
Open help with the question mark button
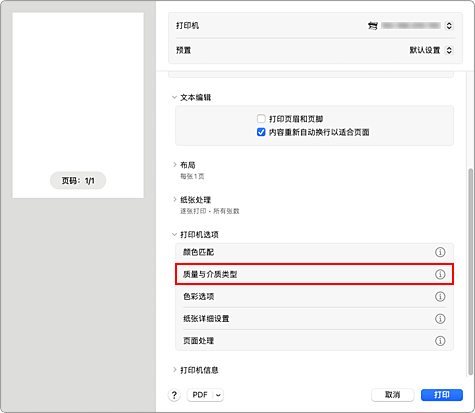pos(174,395)
